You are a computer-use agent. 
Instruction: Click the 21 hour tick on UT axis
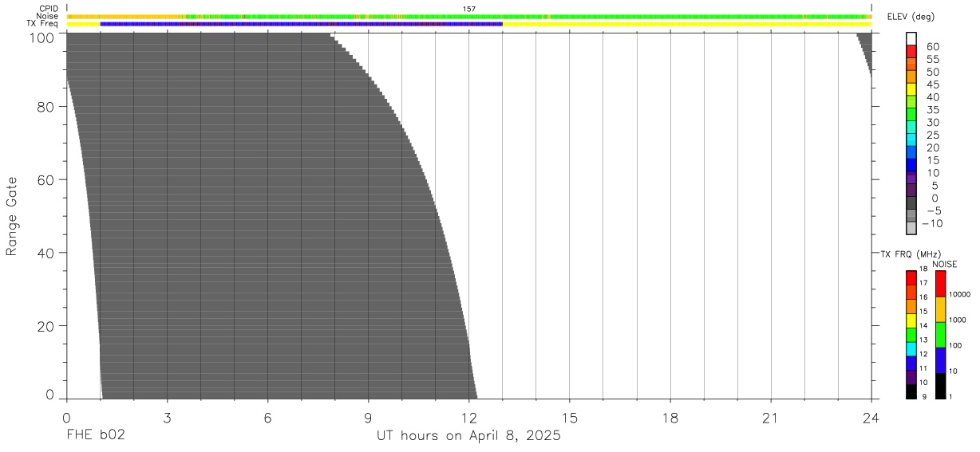pyautogui.click(x=770, y=417)
